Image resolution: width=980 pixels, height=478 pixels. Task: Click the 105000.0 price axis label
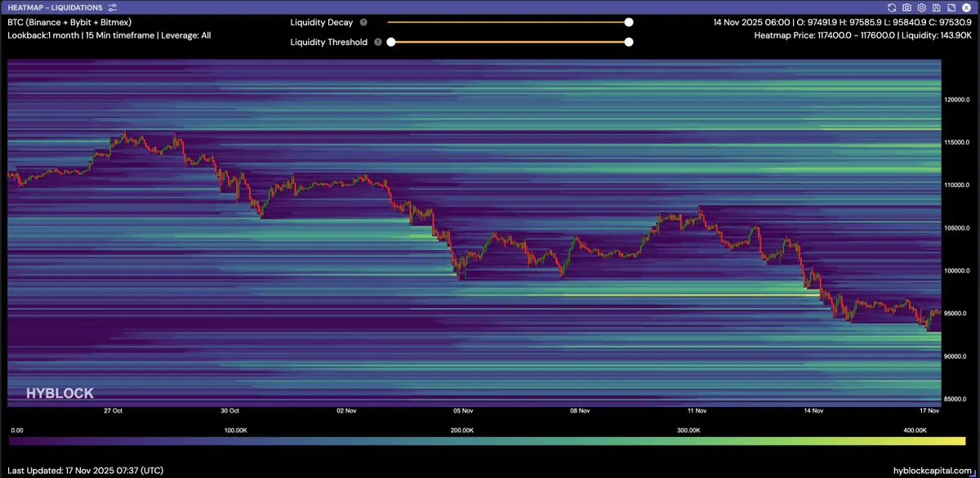point(958,228)
